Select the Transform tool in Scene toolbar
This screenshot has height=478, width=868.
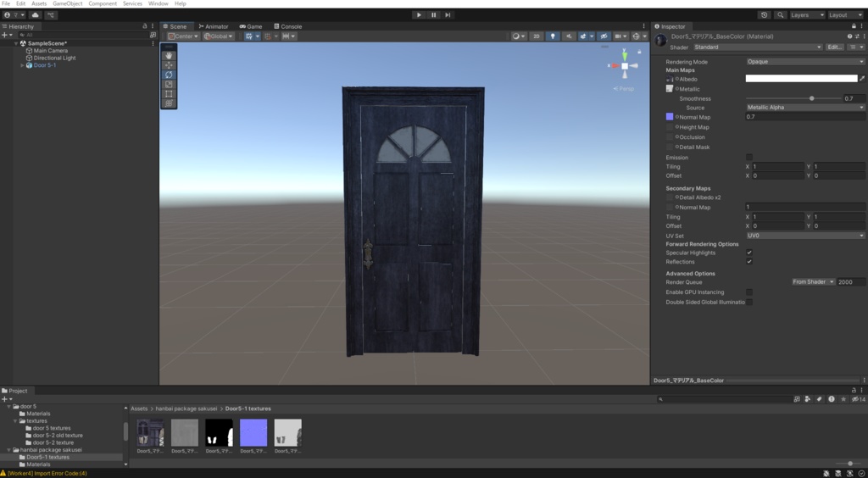point(169,103)
